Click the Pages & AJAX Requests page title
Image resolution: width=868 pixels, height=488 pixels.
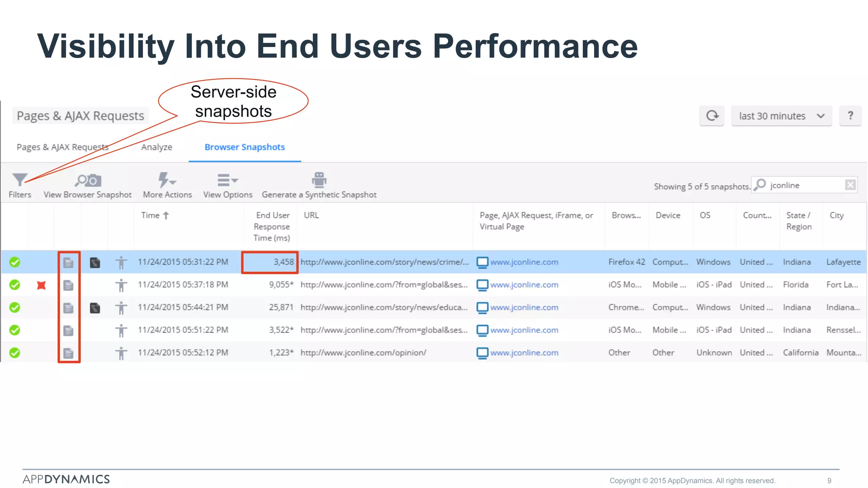81,116
